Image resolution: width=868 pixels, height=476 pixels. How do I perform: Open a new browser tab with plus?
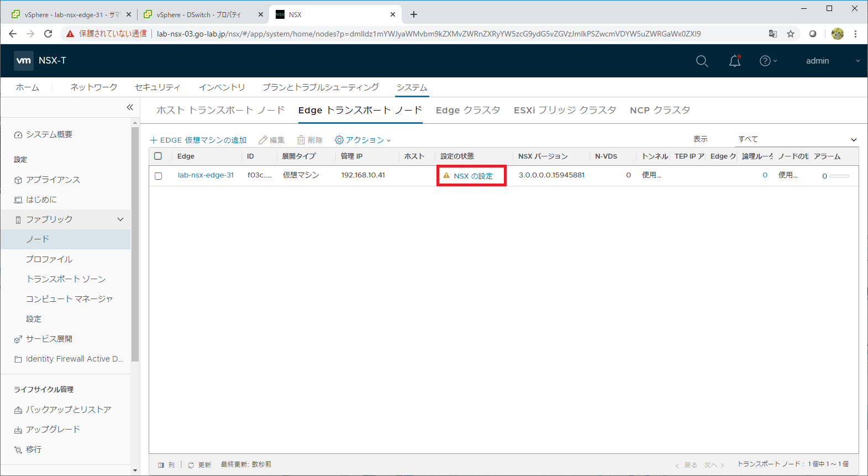[414, 14]
